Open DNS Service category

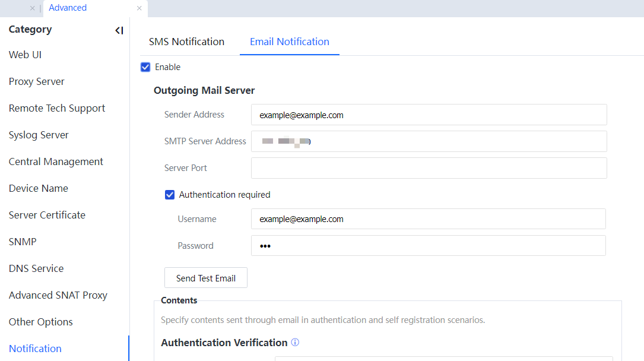pyautogui.click(x=36, y=268)
